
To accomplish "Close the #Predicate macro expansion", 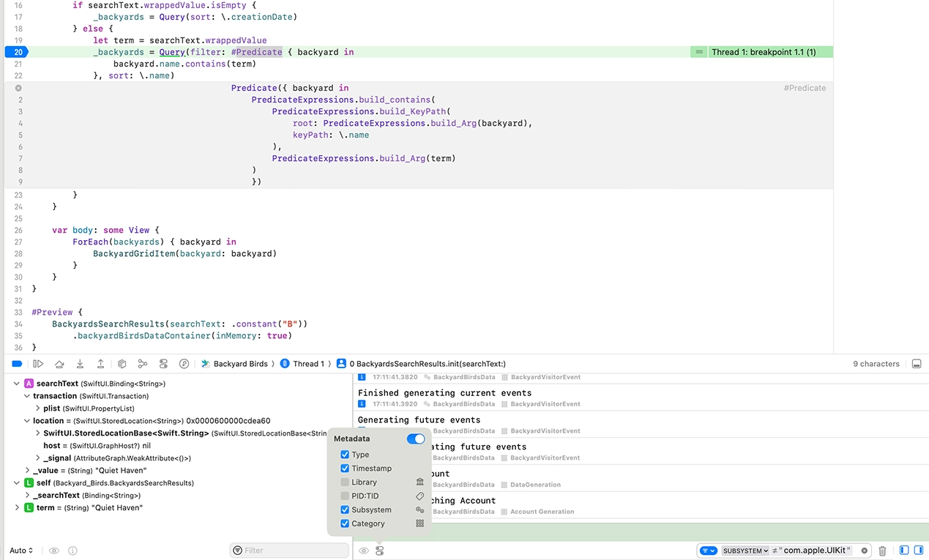I will pos(18,88).
